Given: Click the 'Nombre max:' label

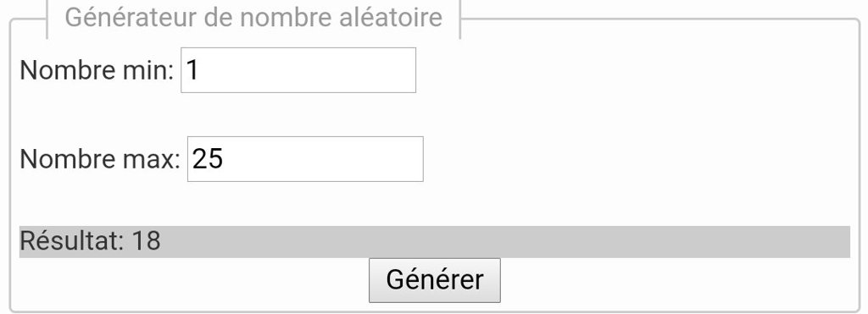Looking at the screenshot, I should 100,160.
